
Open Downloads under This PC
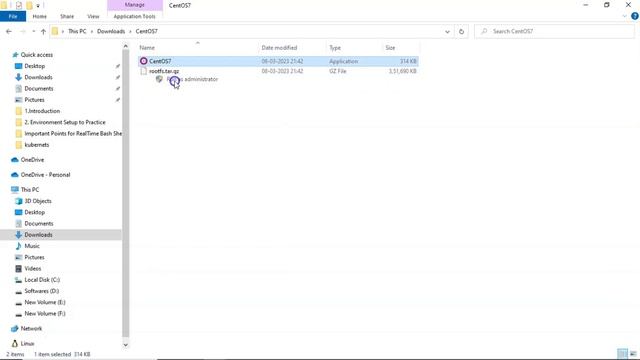(x=38, y=235)
